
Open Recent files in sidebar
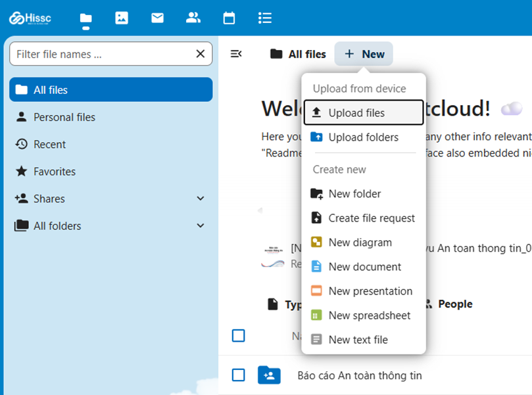[x=50, y=145]
